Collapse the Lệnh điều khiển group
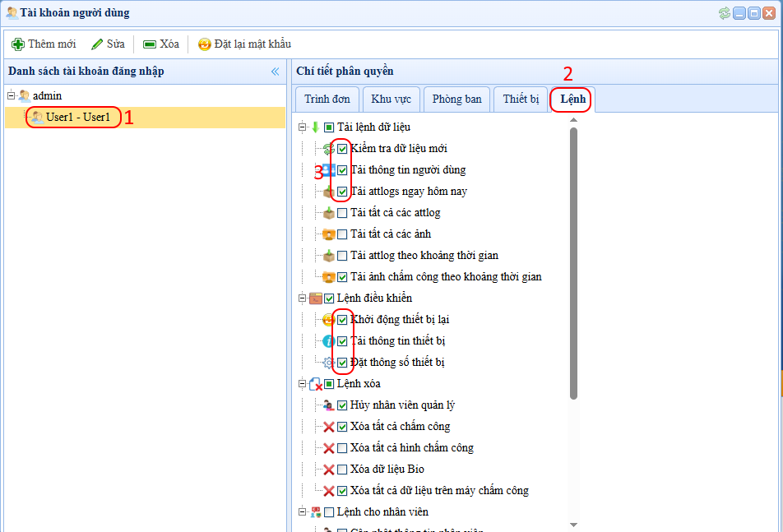The height and width of the screenshot is (532, 783). point(303,298)
